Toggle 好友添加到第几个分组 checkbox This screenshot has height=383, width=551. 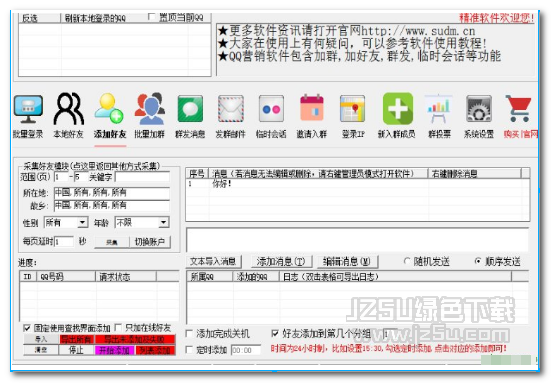click(x=275, y=333)
